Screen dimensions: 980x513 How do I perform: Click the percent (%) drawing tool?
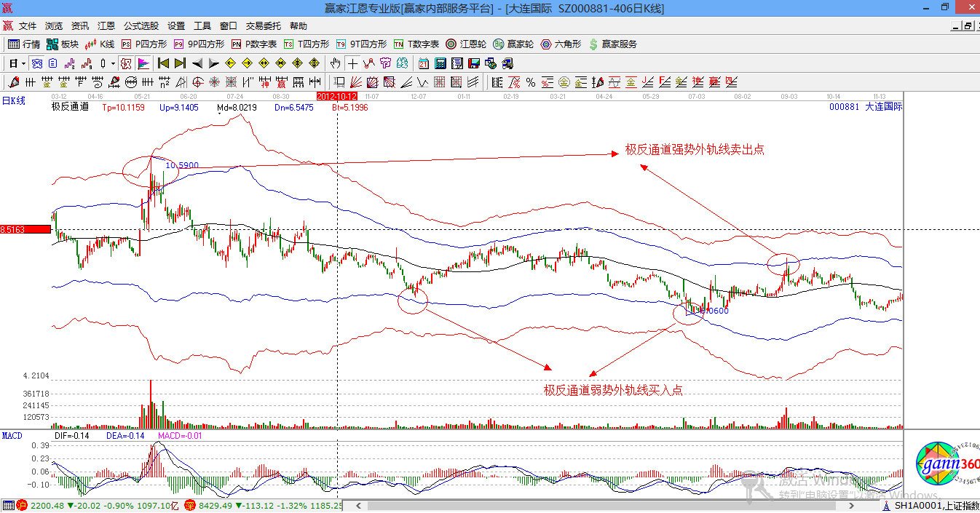(531, 82)
